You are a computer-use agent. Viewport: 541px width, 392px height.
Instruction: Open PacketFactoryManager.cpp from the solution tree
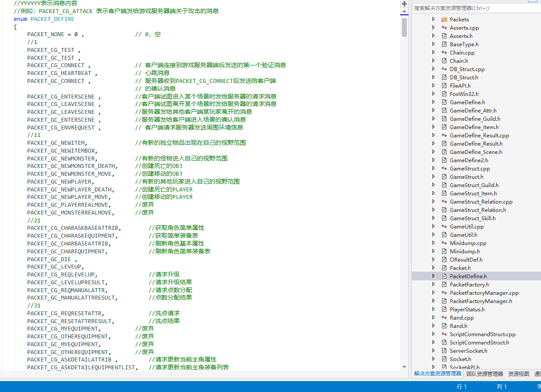click(484, 293)
